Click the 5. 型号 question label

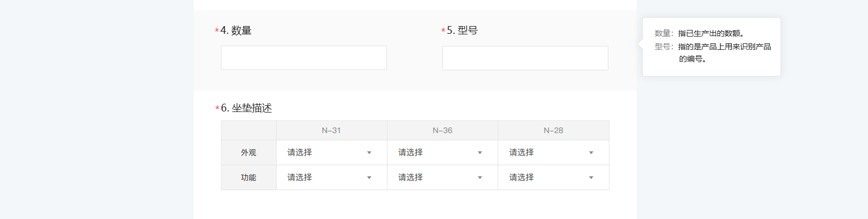click(x=462, y=30)
